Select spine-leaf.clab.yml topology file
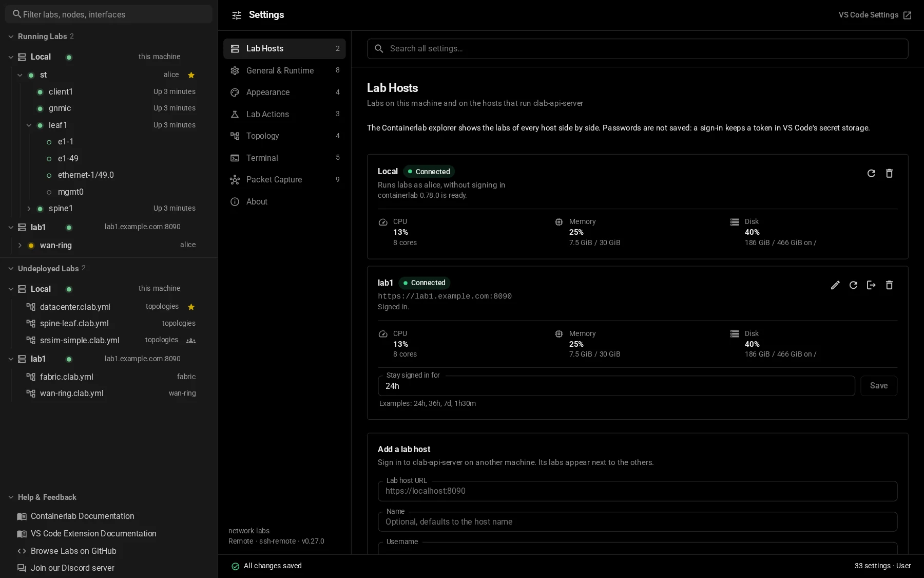Viewport: 924px width, 578px height. click(x=109, y=324)
